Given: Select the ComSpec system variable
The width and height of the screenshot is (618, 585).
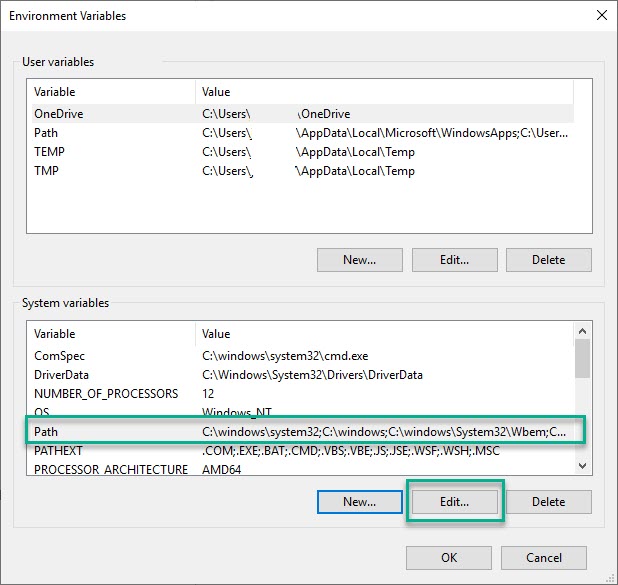Looking at the screenshot, I should tap(59, 356).
